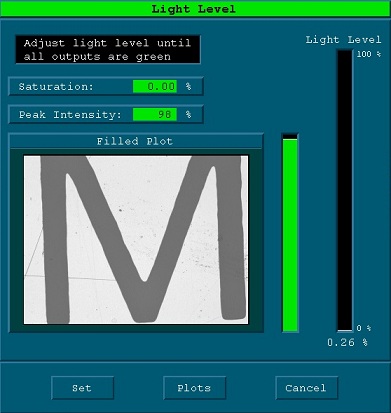Click the Set button
391x413 pixels.
(82, 388)
